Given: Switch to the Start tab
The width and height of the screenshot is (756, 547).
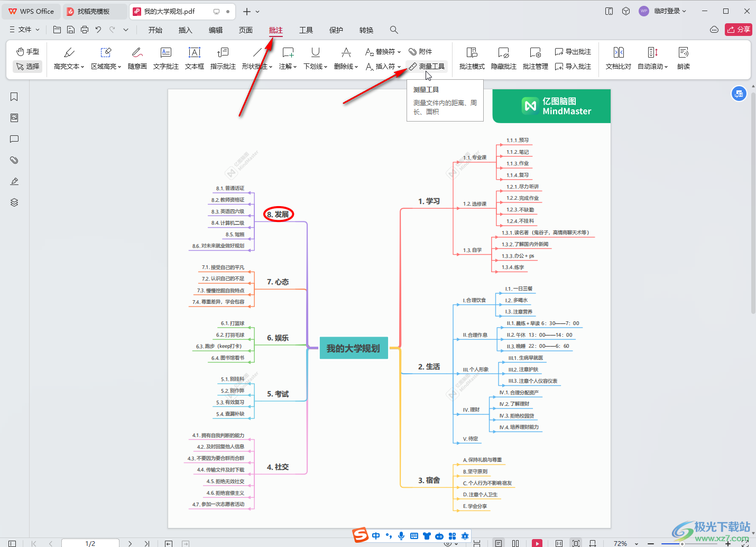Looking at the screenshot, I should [155, 30].
